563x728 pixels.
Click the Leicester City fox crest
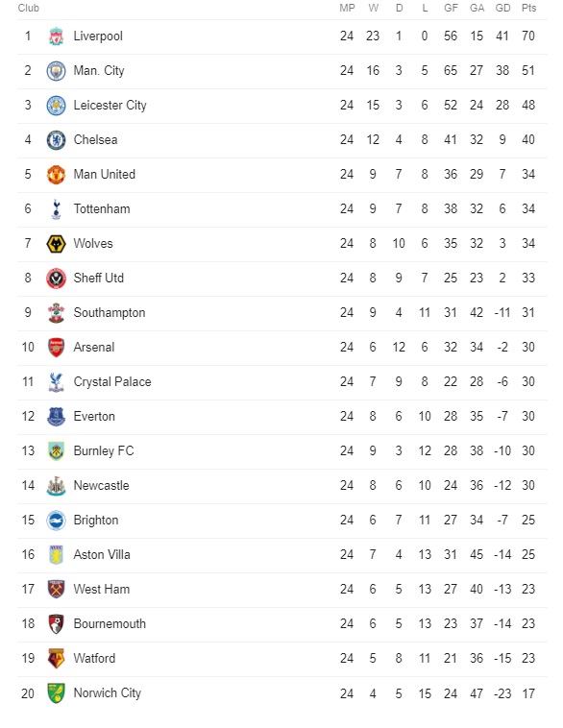click(57, 106)
